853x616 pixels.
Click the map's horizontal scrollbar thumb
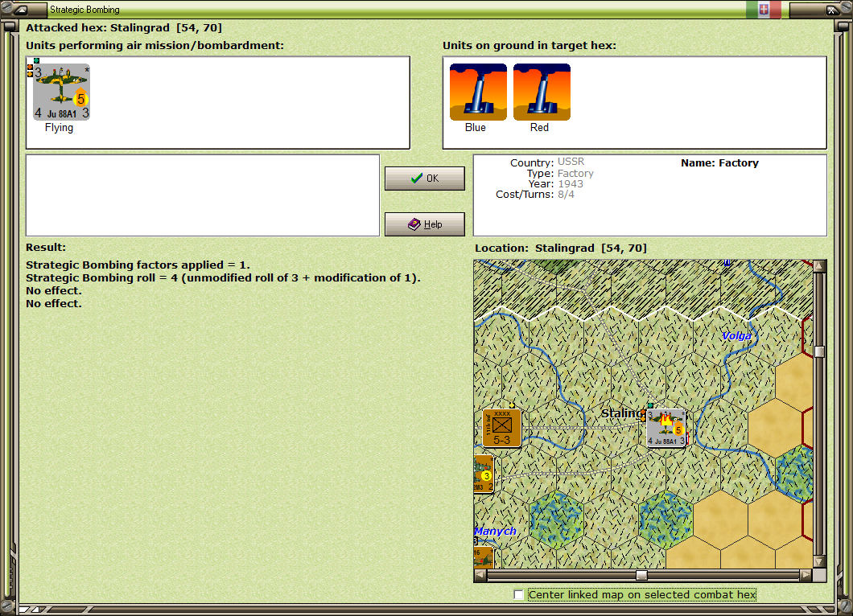click(642, 575)
